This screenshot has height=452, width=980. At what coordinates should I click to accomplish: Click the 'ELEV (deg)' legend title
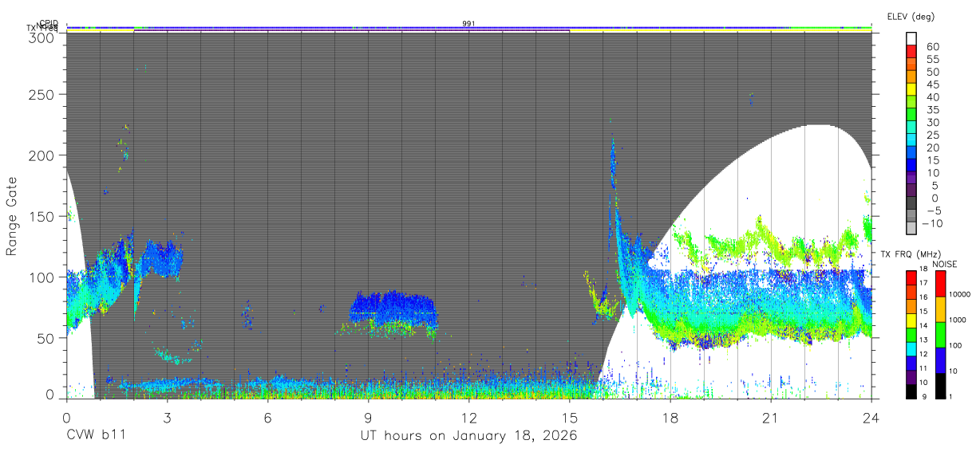tap(911, 16)
